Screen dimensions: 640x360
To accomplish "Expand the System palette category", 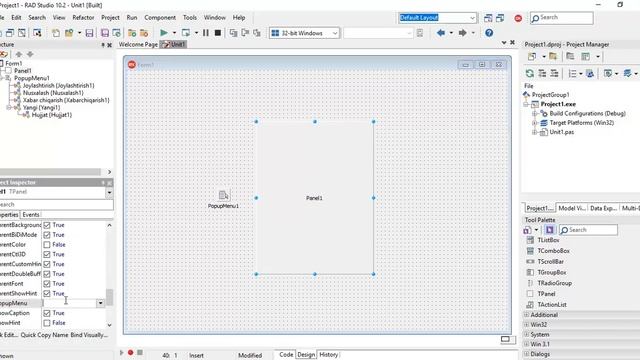I will coord(527,334).
